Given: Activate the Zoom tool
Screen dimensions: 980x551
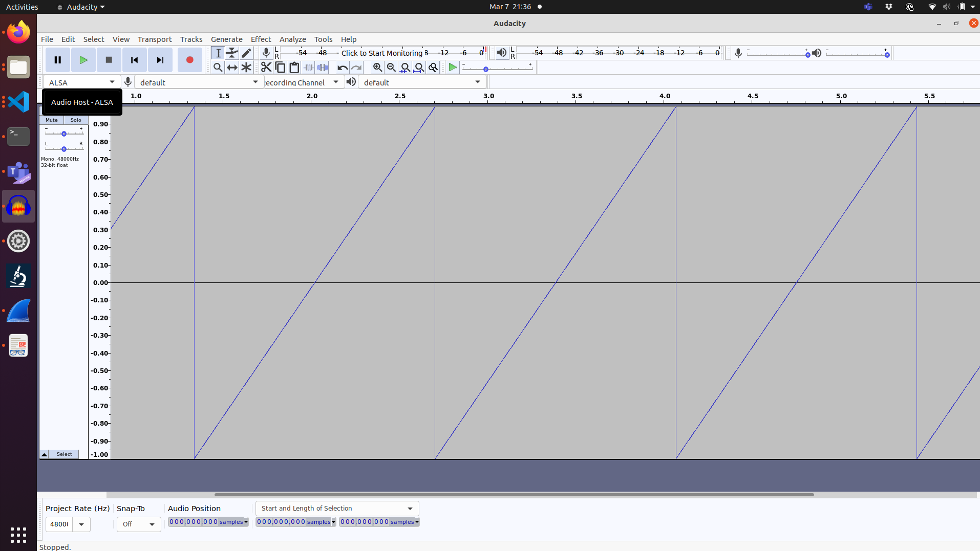Looking at the screenshot, I should coord(218,67).
